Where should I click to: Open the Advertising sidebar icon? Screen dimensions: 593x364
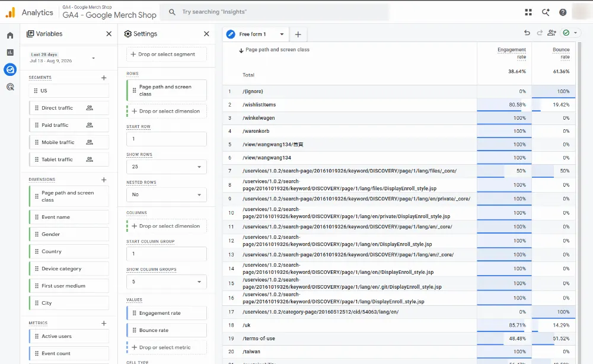10,87
